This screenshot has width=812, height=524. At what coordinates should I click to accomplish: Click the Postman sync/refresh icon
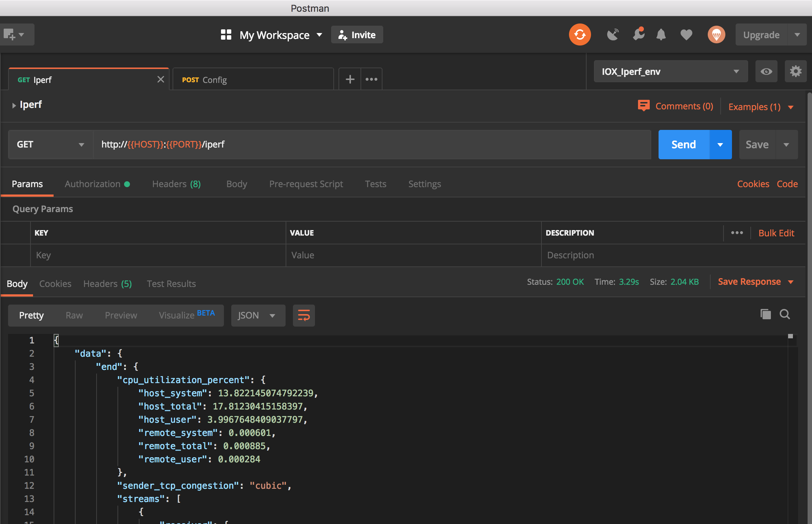pyautogui.click(x=579, y=34)
